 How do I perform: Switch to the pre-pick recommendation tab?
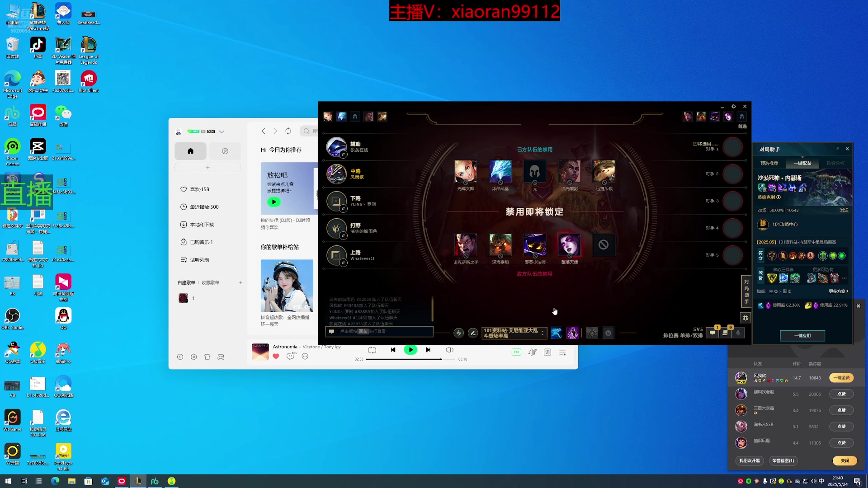[x=769, y=164]
